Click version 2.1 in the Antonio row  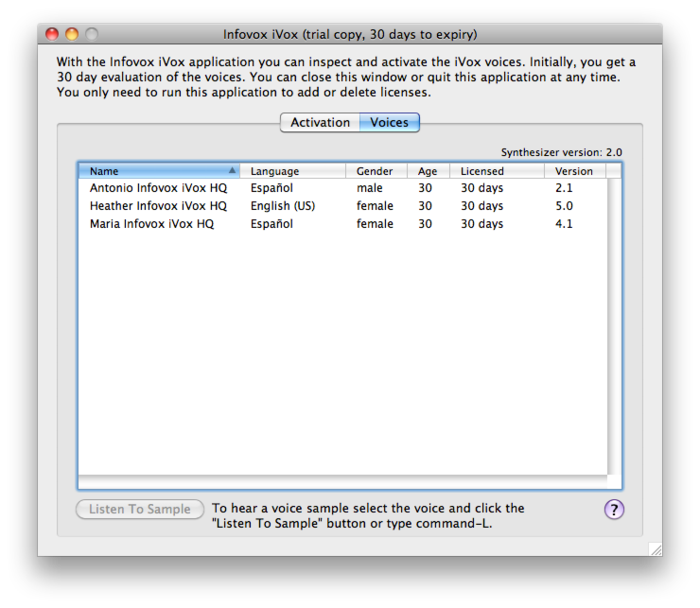coord(564,188)
